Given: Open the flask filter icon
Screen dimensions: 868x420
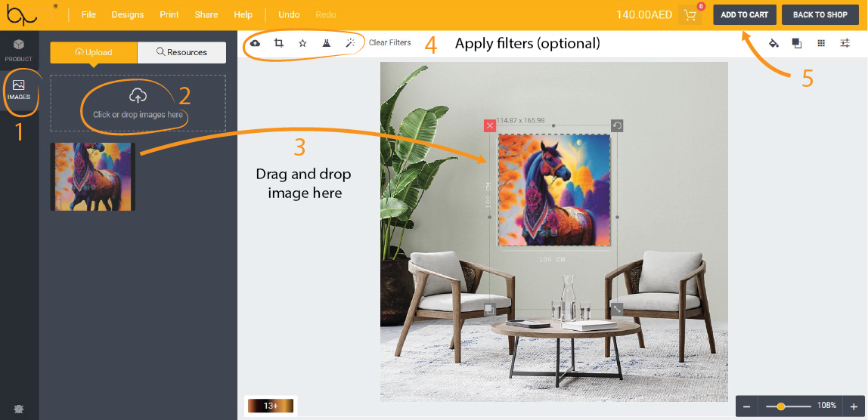Looking at the screenshot, I should [326, 43].
